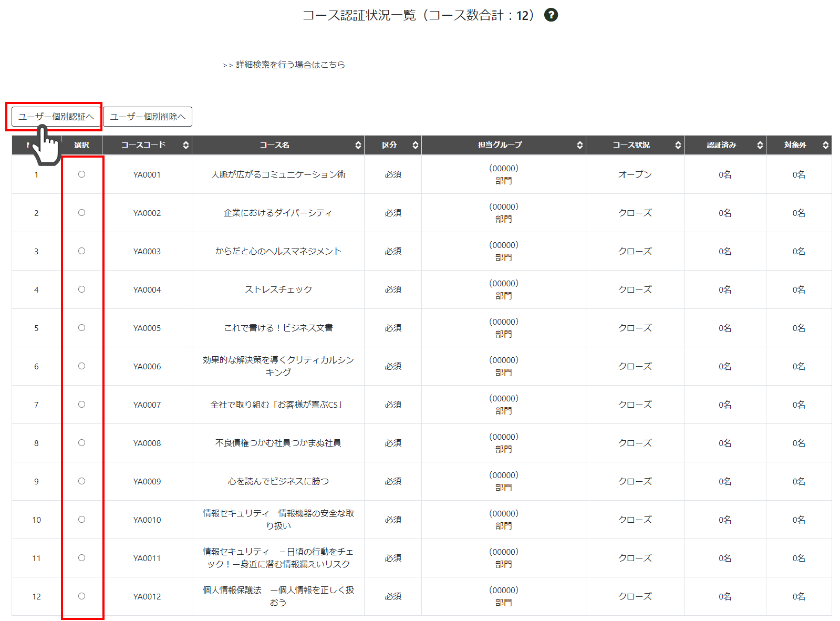Image resolution: width=840 pixels, height=621 pixels.
Task: Click ユーザー個別削除へ button
Action: (148, 117)
